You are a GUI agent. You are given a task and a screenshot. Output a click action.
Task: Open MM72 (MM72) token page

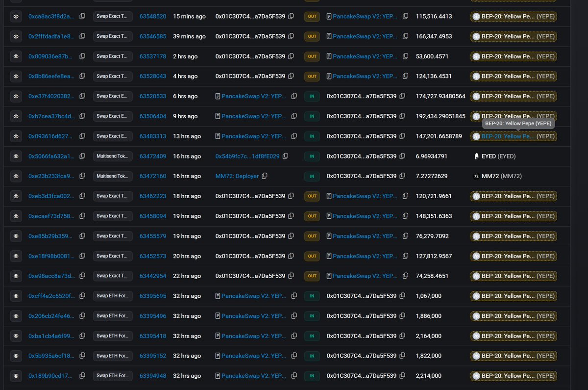point(502,176)
